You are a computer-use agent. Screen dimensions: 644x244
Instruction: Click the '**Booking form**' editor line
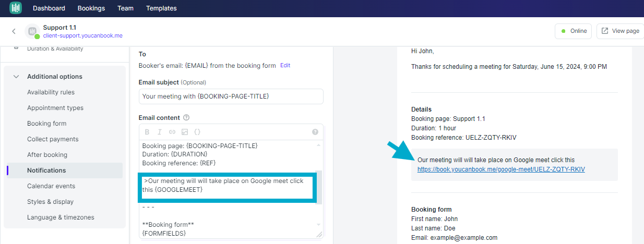pos(168,225)
